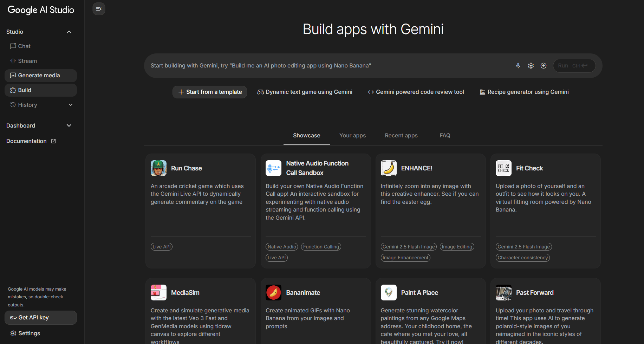Viewport: 644px width, 344px height.
Task: Click the Function Calling tag
Action: point(321,247)
